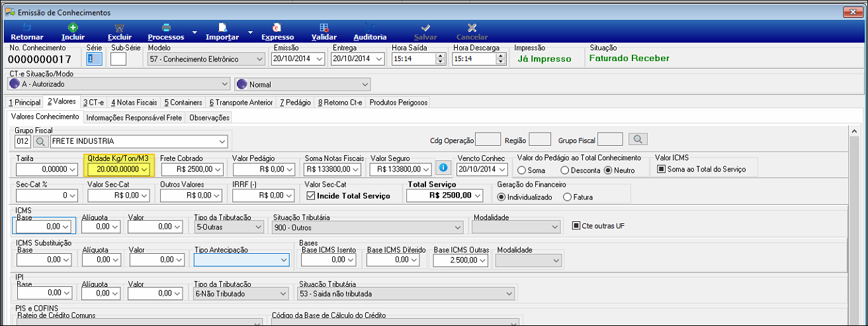This screenshot has width=868, height=326.
Task: Click the Grupo Fiscal magnifier search icon
Action: 40,141
